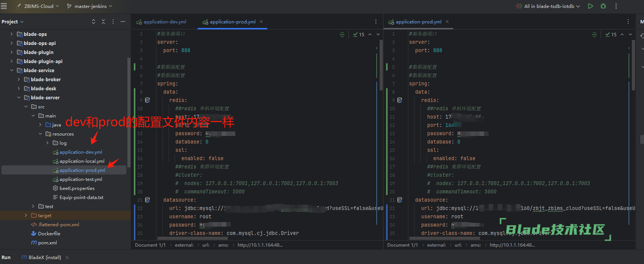The height and width of the screenshot is (264, 644).
Task: Go to previous highlighted problem in right editor
Action: (622, 34)
